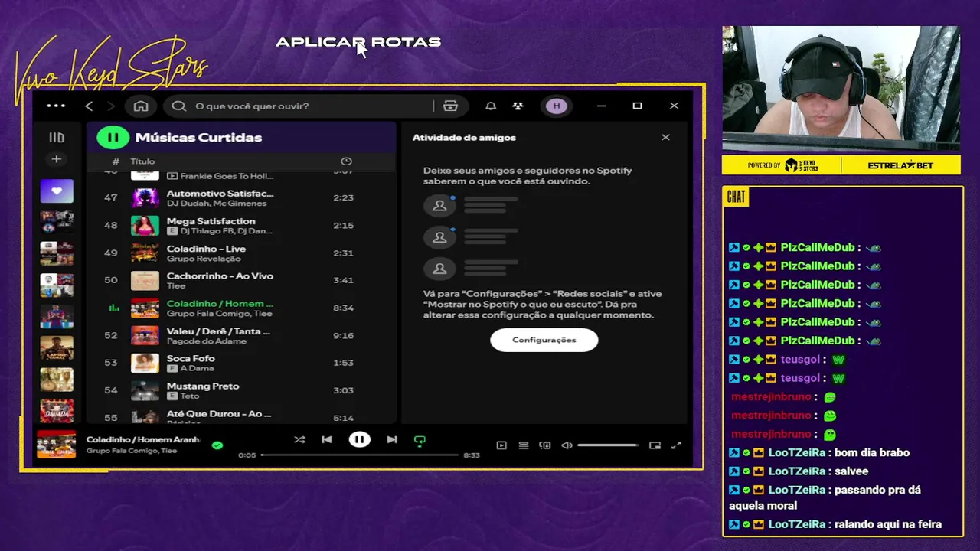Open now playing title "Coladinho / Homem Aranh"
Viewport: 980px width, 551px height.
click(x=143, y=439)
